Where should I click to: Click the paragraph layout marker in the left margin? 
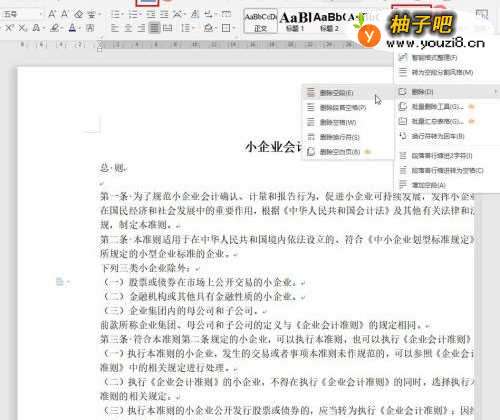[x=60, y=282]
